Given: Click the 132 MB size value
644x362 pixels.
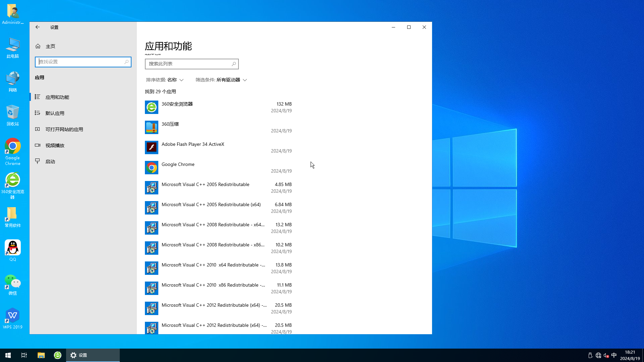Looking at the screenshot, I should 284,104.
